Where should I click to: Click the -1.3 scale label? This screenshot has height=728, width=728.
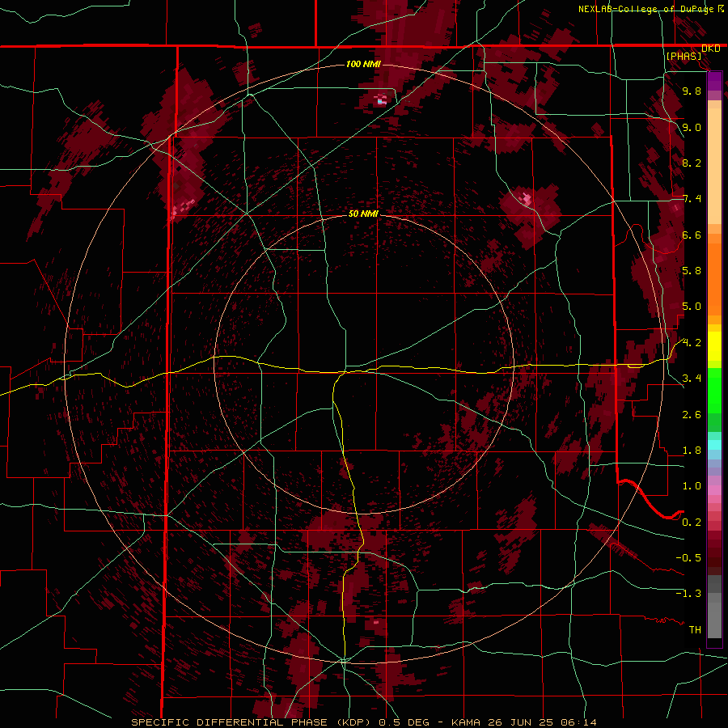point(688,594)
